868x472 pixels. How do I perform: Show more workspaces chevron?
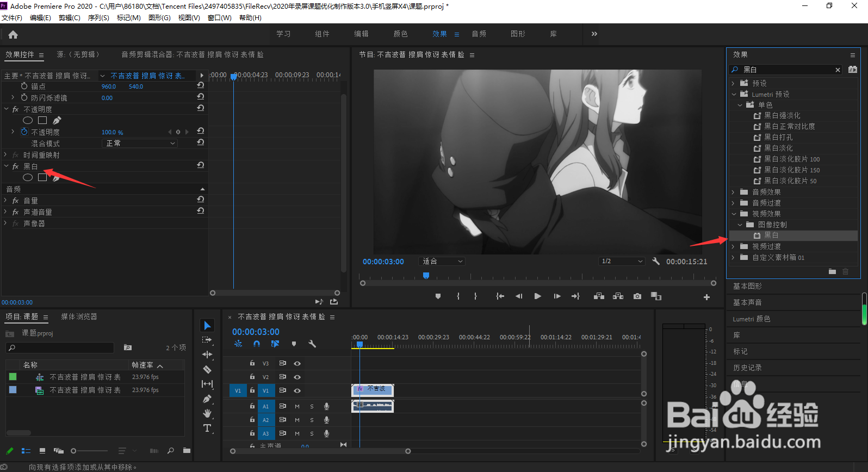tap(594, 34)
